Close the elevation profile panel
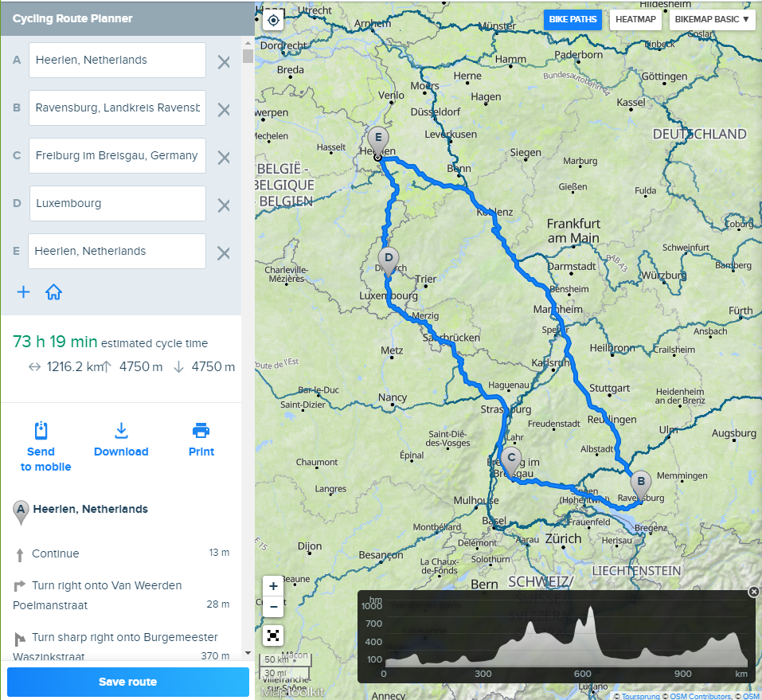This screenshot has height=700, width=762. (x=753, y=591)
